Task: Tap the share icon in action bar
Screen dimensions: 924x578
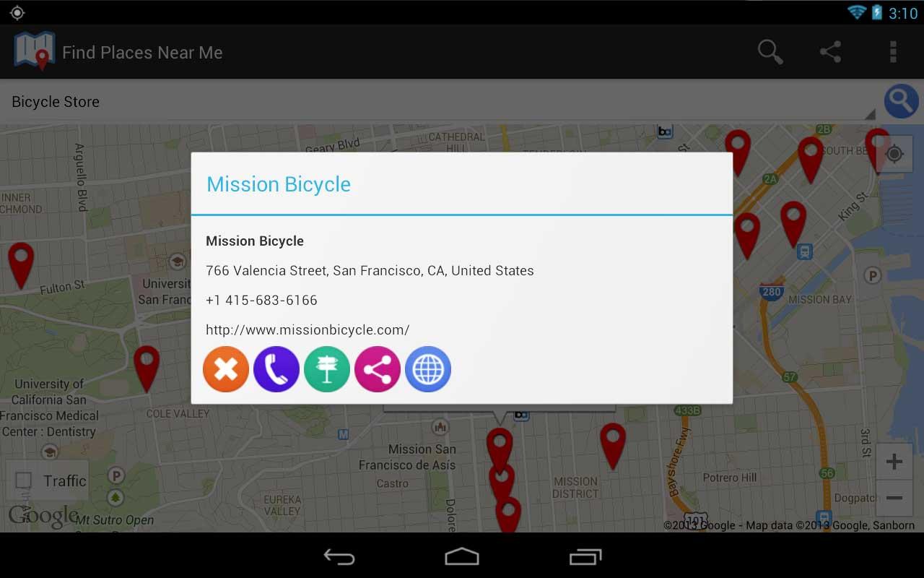Action: point(831,52)
